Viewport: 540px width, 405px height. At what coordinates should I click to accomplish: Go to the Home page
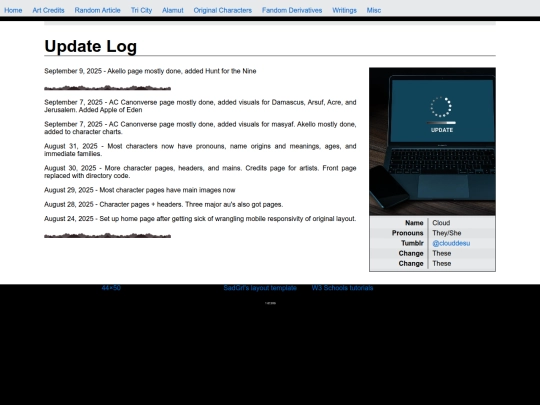(13, 10)
